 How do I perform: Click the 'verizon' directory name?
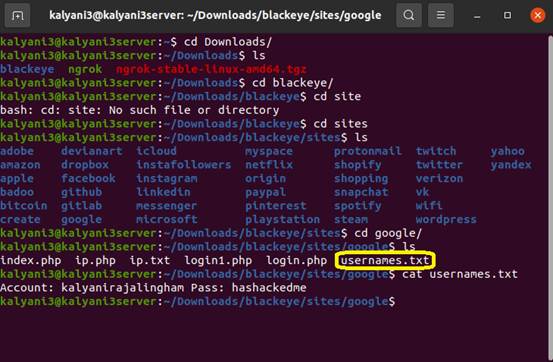(x=439, y=179)
